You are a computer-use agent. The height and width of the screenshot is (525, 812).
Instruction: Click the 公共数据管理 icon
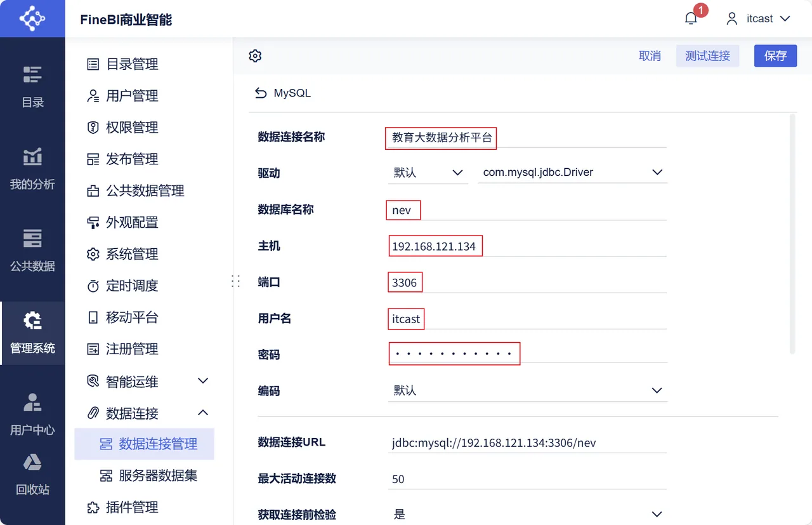93,191
